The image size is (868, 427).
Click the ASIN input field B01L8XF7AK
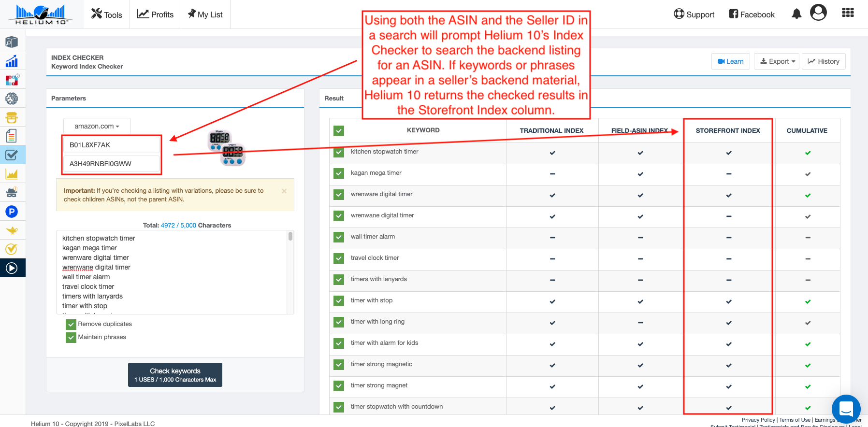point(112,145)
